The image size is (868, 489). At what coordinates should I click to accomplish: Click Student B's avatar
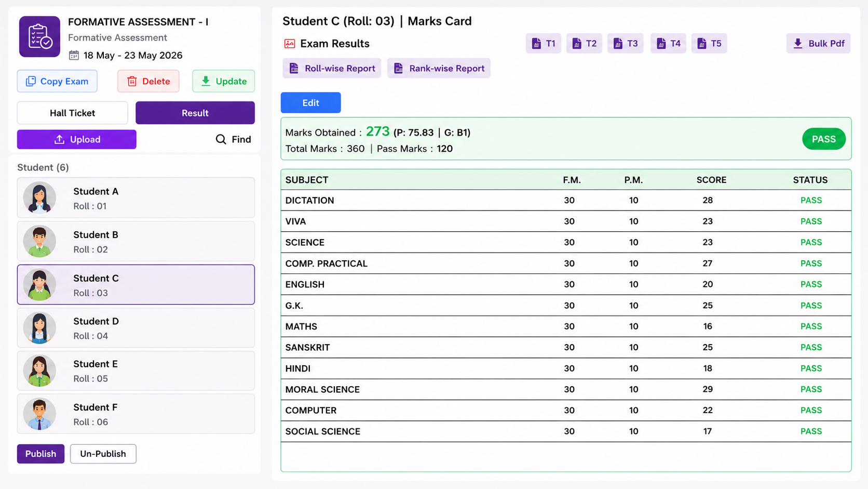(x=39, y=241)
